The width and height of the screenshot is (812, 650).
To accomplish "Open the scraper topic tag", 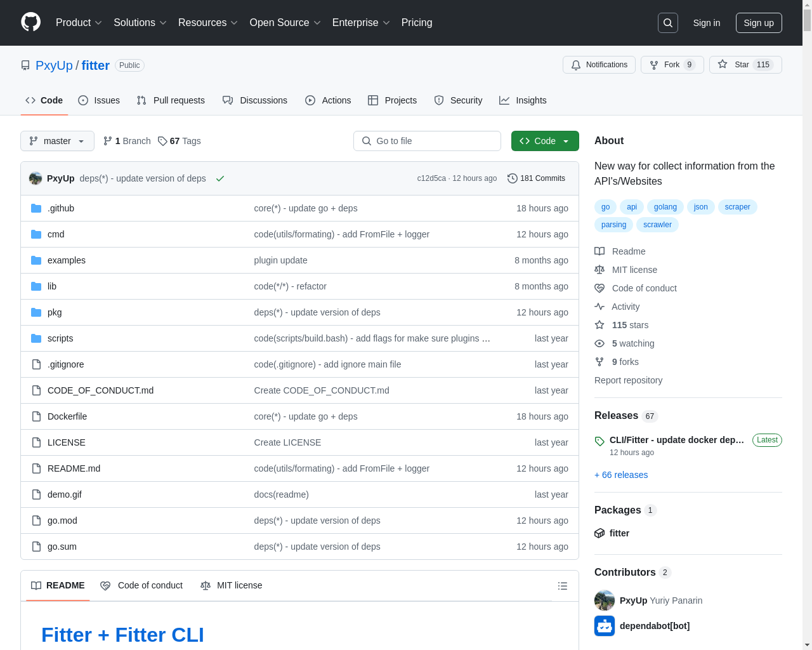I will click(737, 207).
